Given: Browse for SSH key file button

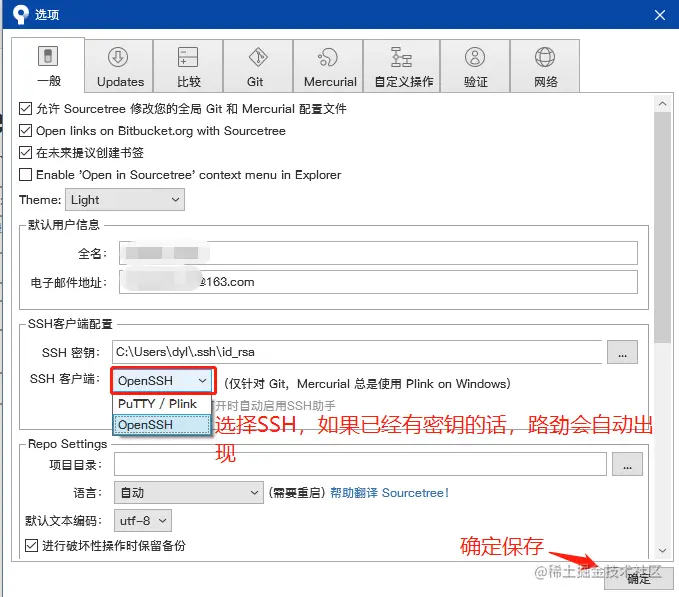Looking at the screenshot, I should pos(622,352).
